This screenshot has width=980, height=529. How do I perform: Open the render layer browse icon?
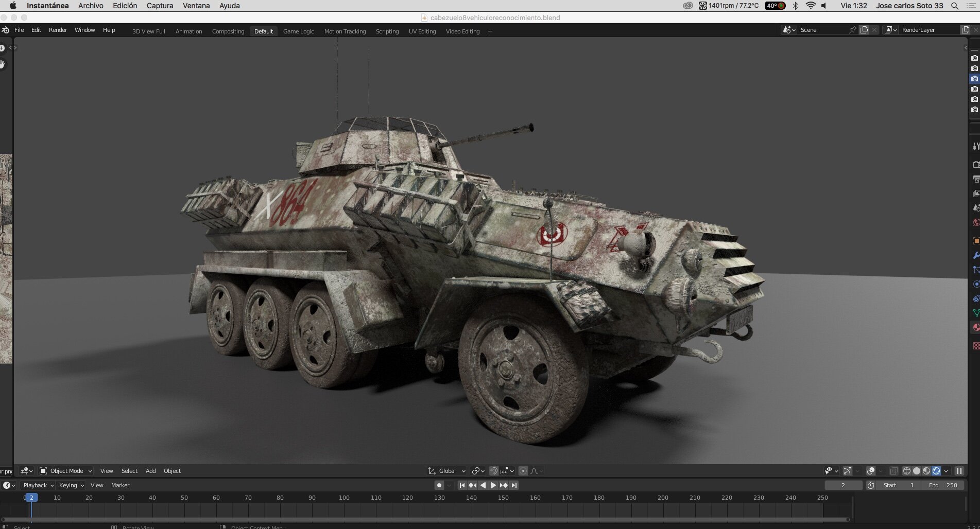coord(891,30)
